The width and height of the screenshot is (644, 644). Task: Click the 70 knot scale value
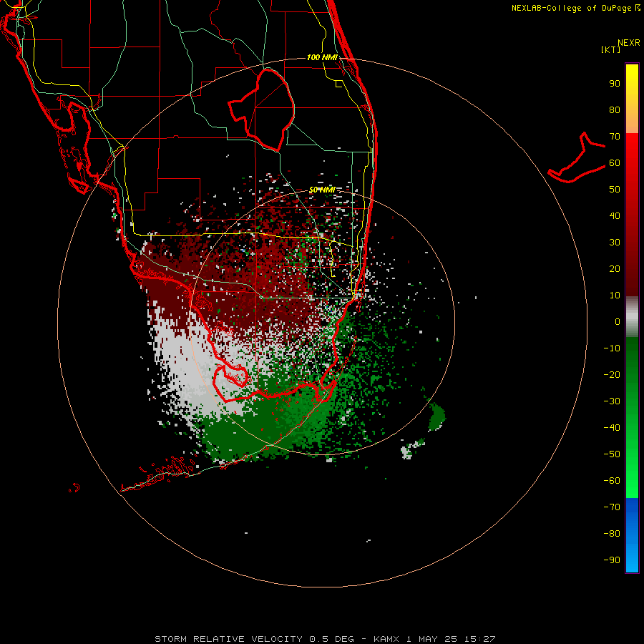tap(615, 137)
